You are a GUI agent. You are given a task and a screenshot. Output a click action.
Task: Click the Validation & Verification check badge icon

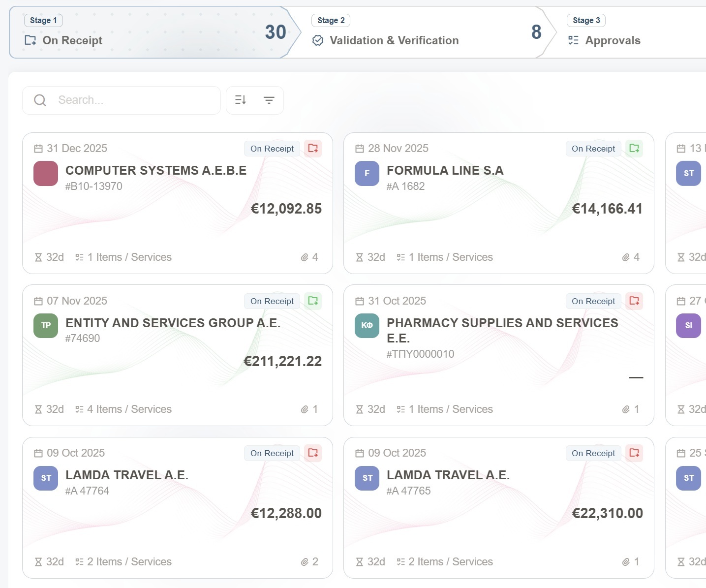[318, 40]
